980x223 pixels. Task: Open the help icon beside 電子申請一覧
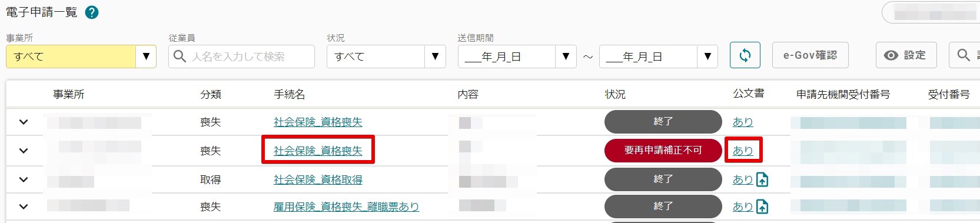[92, 12]
